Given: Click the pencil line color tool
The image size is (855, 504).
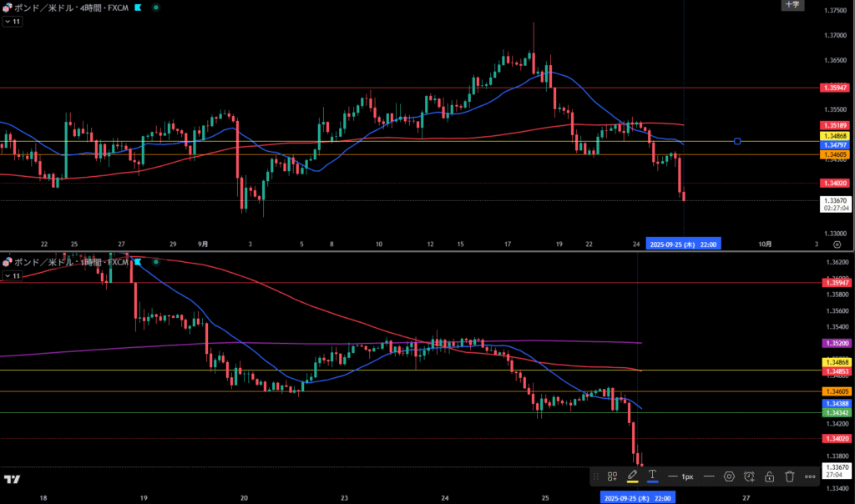Looking at the screenshot, I should pyautogui.click(x=632, y=475).
